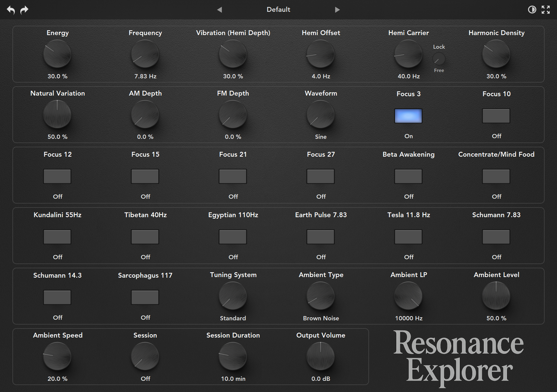Click the Session control labeled Off
Image resolution: width=557 pixels, height=392 pixels.
coord(145,356)
